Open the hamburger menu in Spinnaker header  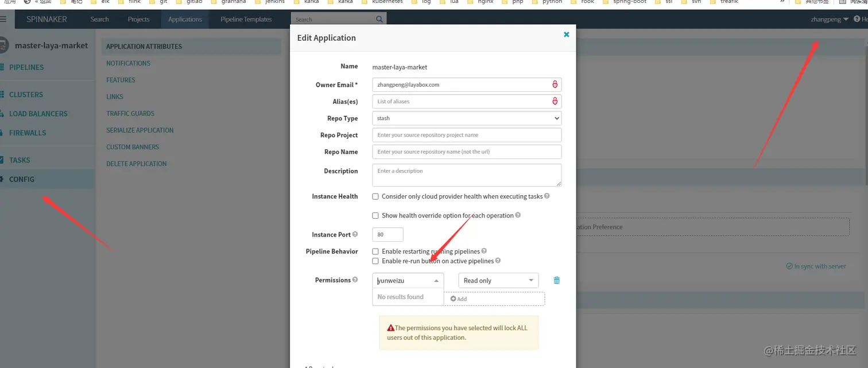pyautogui.click(x=3, y=19)
